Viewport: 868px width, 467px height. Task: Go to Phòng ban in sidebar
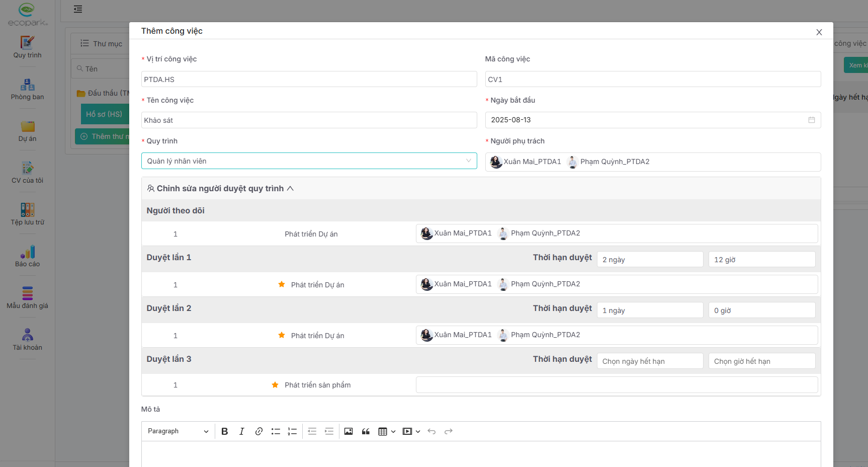point(27,89)
